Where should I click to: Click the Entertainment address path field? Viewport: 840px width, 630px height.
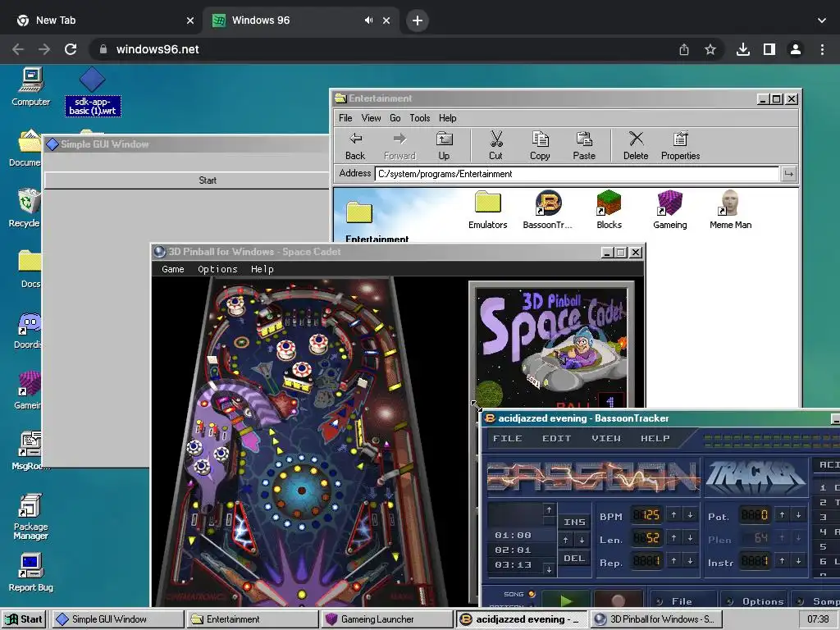[x=577, y=174]
